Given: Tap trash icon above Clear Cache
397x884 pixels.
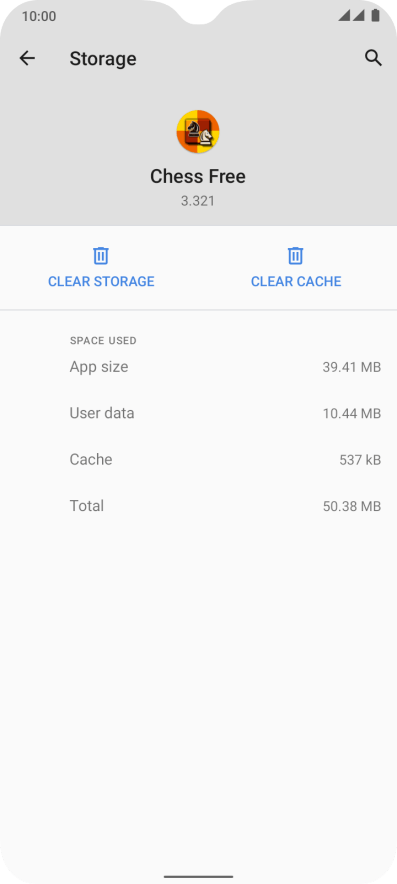Looking at the screenshot, I should (x=295, y=255).
